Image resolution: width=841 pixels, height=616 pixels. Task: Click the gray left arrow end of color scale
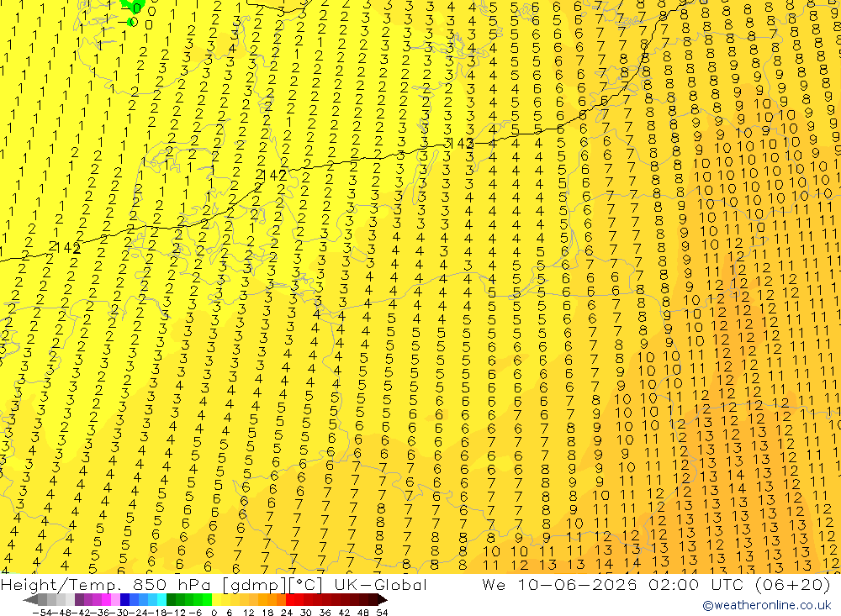30,599
